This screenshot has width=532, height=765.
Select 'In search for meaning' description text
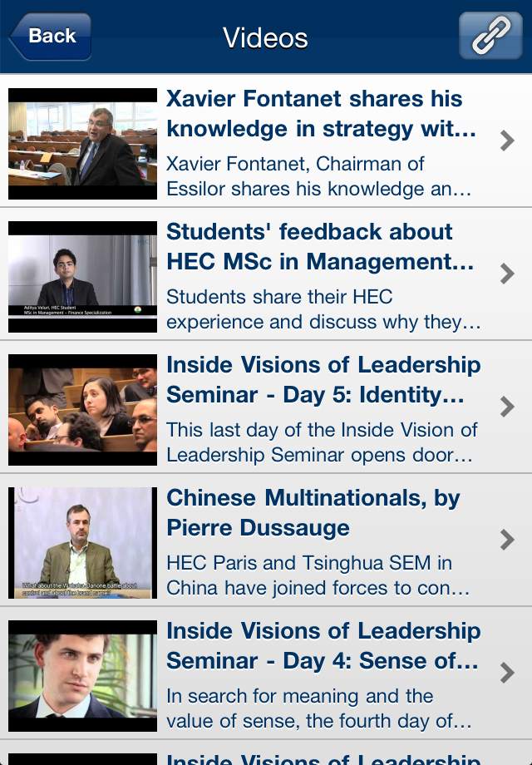point(319,708)
